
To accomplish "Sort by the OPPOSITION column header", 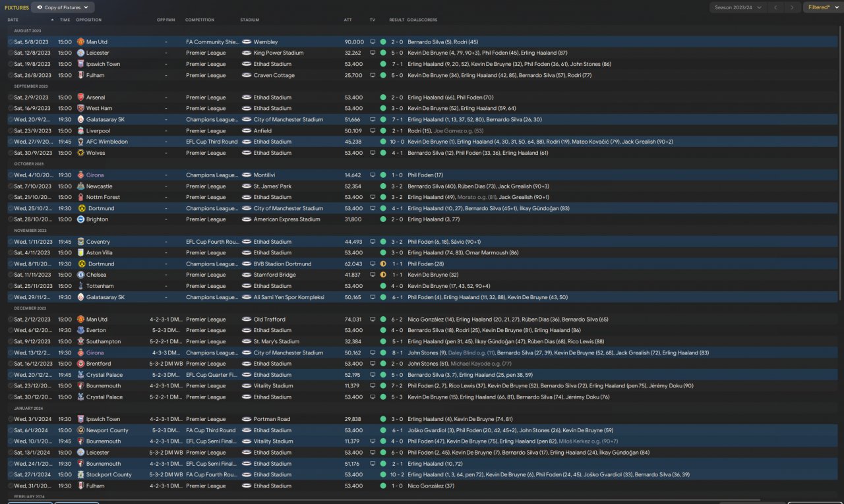I will (x=88, y=20).
